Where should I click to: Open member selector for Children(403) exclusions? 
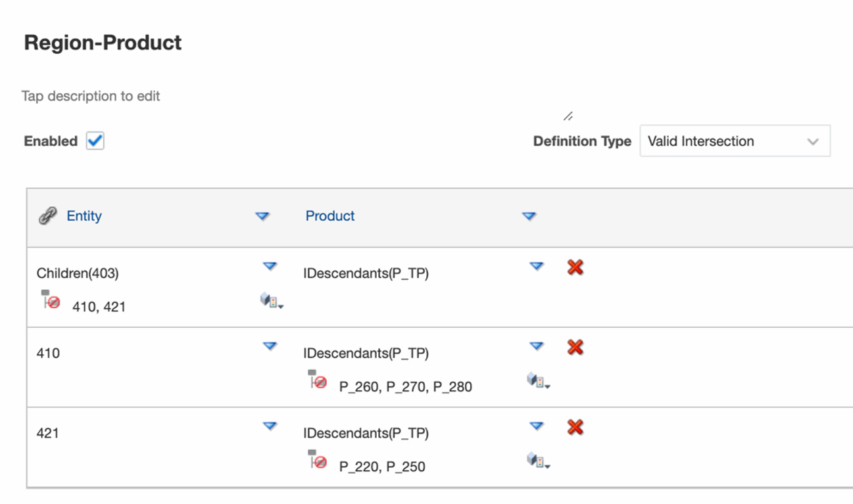pyautogui.click(x=271, y=302)
